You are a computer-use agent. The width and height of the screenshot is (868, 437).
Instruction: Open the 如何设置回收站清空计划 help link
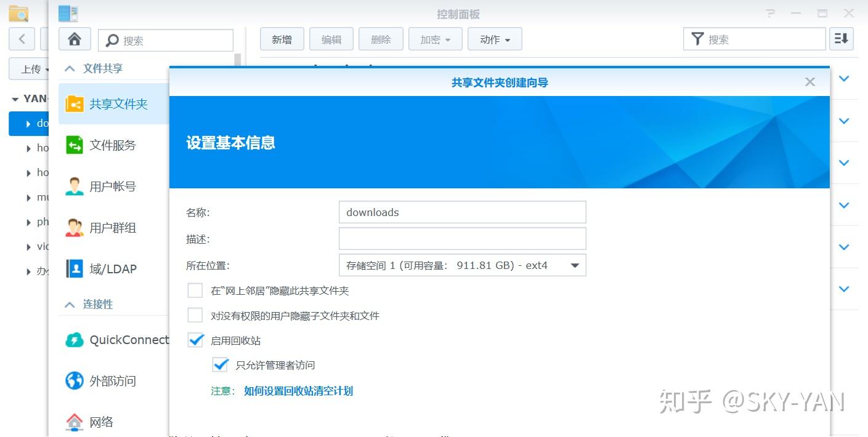pos(299,391)
